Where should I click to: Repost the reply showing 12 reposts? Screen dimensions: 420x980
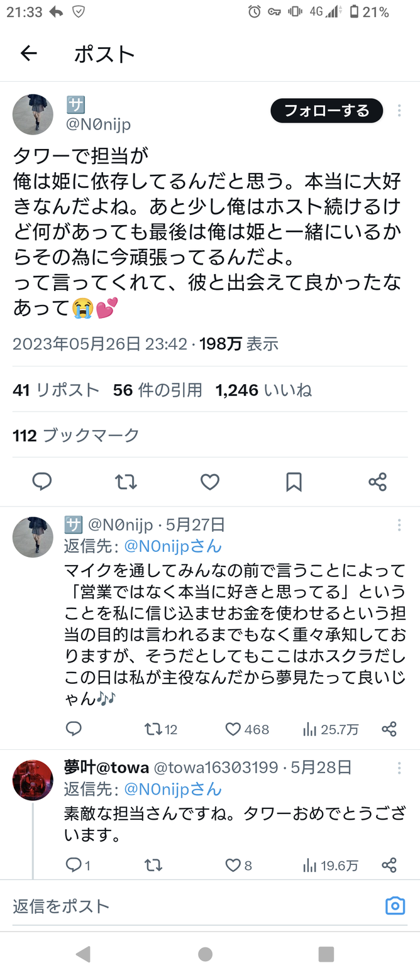coord(153,729)
